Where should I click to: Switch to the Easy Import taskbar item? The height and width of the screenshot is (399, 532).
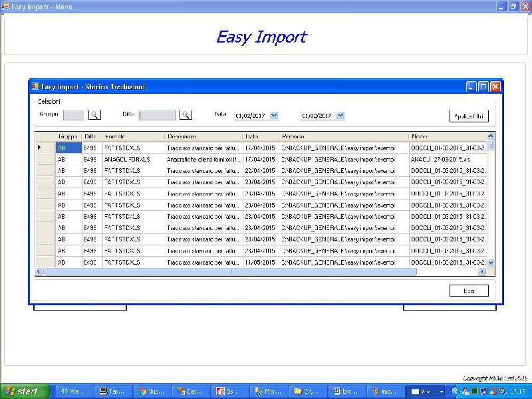(191, 392)
